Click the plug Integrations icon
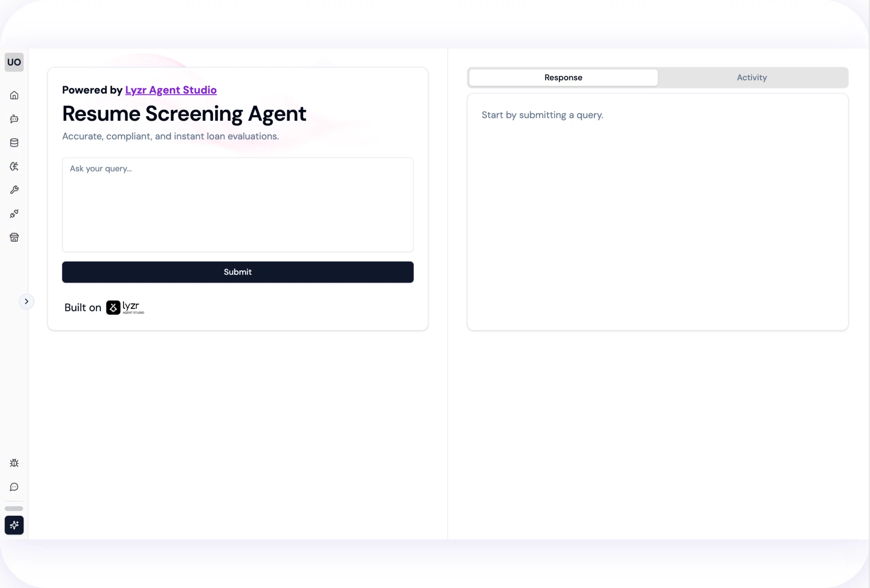The height and width of the screenshot is (588, 870). (x=14, y=214)
